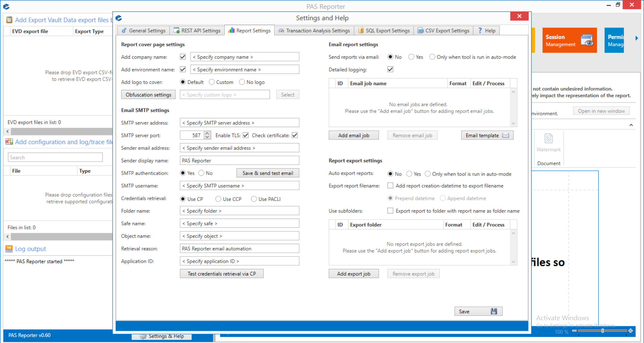Increase or decrease the SMTP server port spinner

coord(207,135)
